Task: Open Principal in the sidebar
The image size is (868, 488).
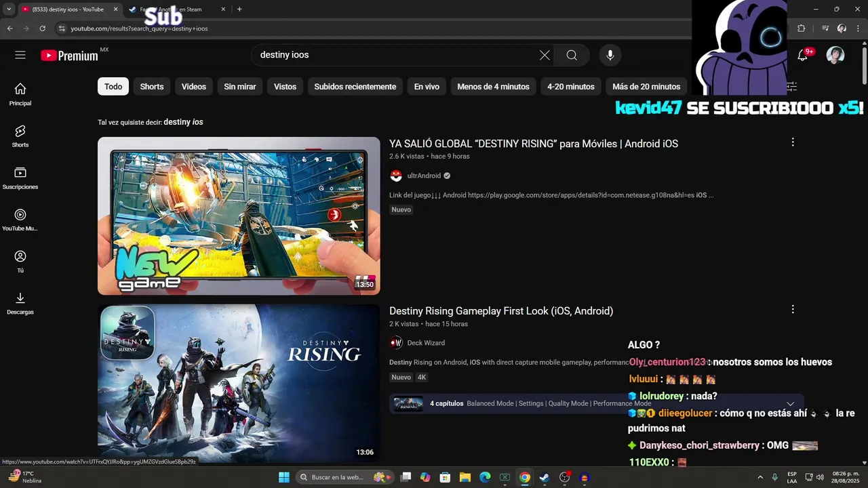Action: point(20,94)
